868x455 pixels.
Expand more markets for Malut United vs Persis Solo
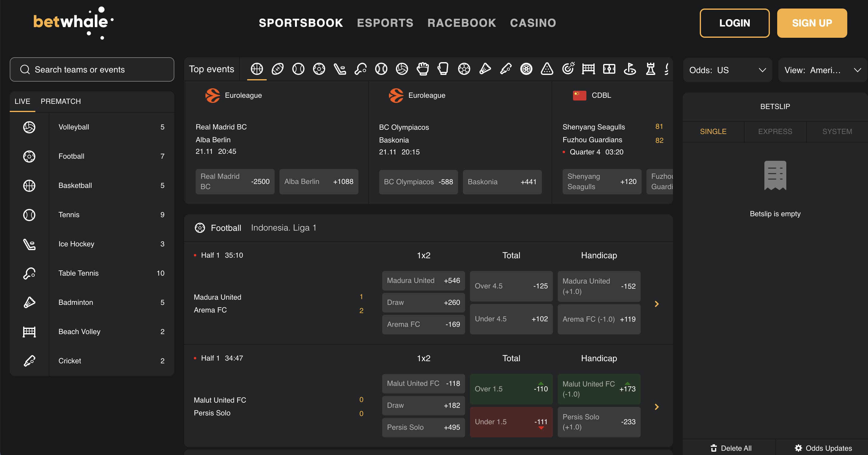[656, 407]
